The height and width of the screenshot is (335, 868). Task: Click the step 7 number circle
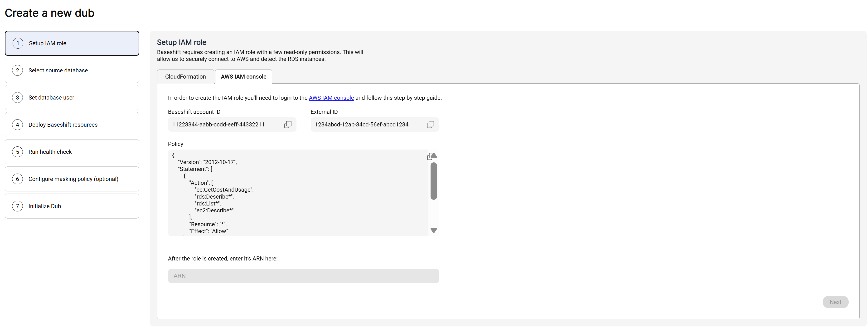point(18,206)
